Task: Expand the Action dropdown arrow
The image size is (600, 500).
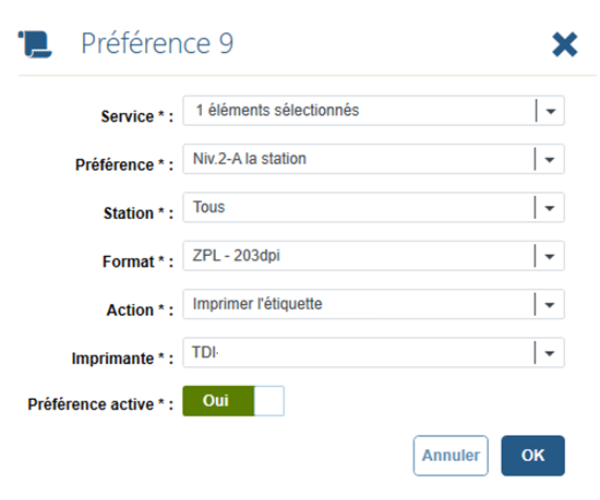Action: coord(549,305)
